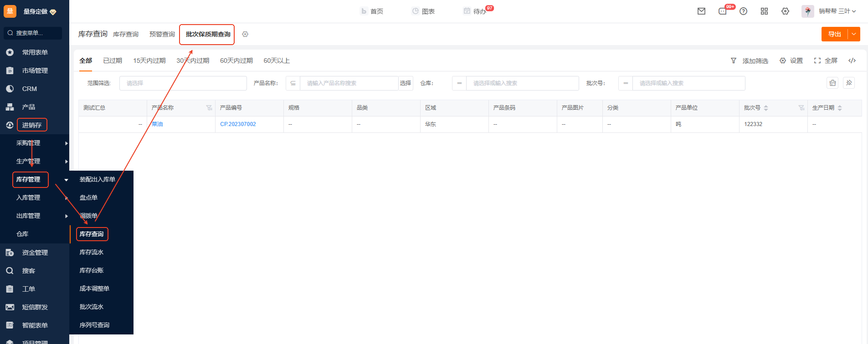The image size is (868, 344).
Task: Select the 批次保质期查询 tab
Action: [x=208, y=35]
